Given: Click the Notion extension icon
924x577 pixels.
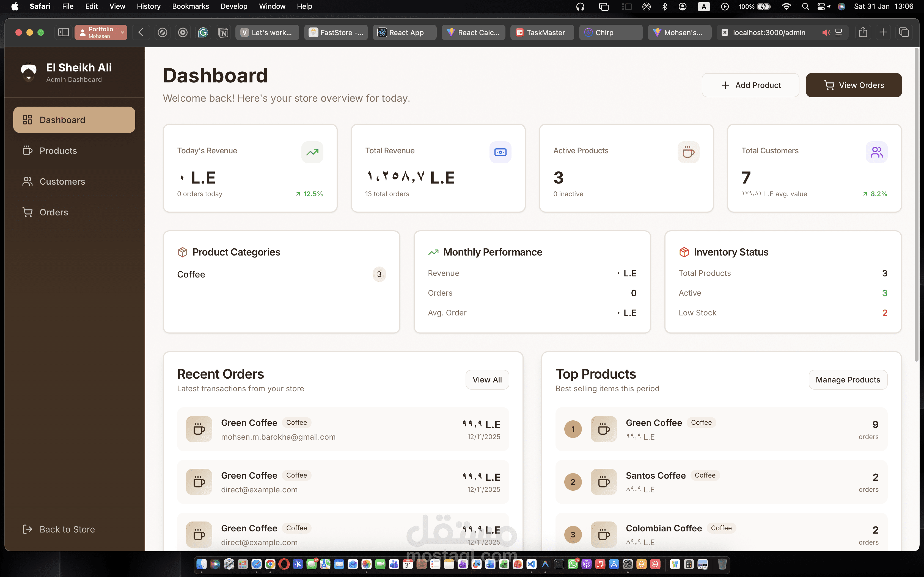Looking at the screenshot, I should (223, 32).
